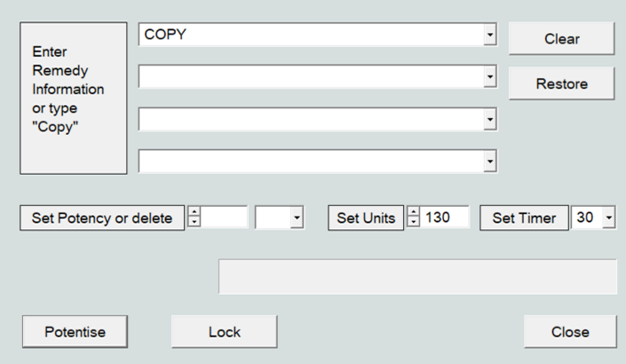Click Set Potency or delete button

pyautogui.click(x=102, y=218)
